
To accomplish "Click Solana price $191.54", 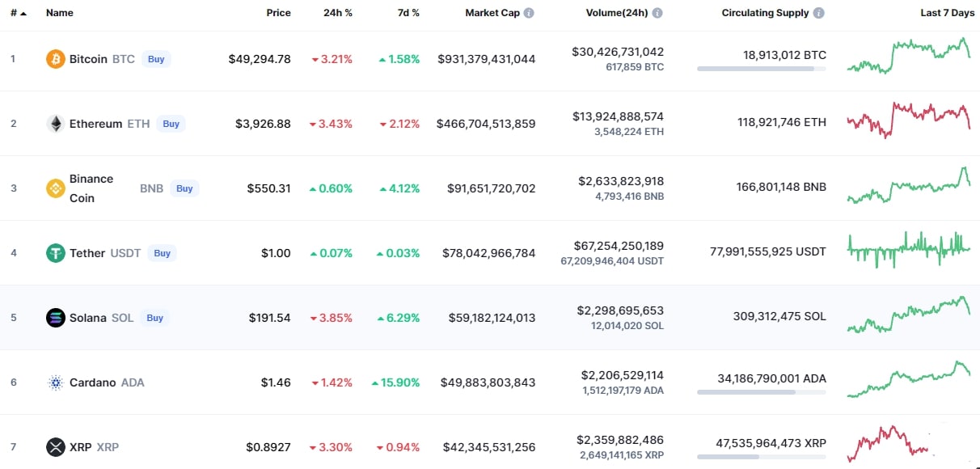I will point(269,318).
